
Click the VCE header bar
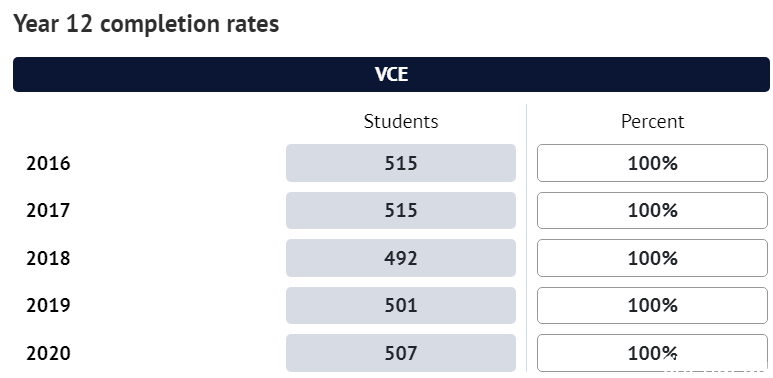391,74
